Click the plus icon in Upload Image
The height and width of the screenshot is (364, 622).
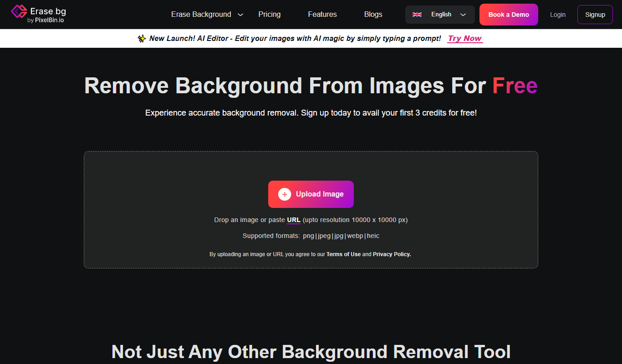click(285, 194)
